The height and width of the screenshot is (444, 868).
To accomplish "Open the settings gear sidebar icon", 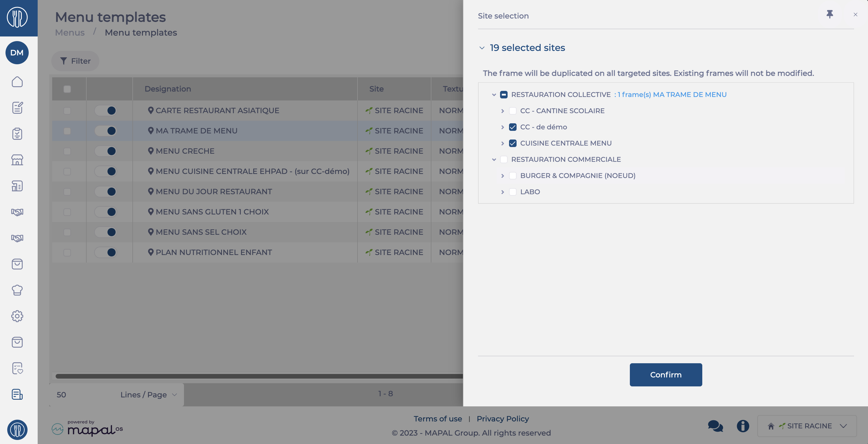I will tap(17, 316).
